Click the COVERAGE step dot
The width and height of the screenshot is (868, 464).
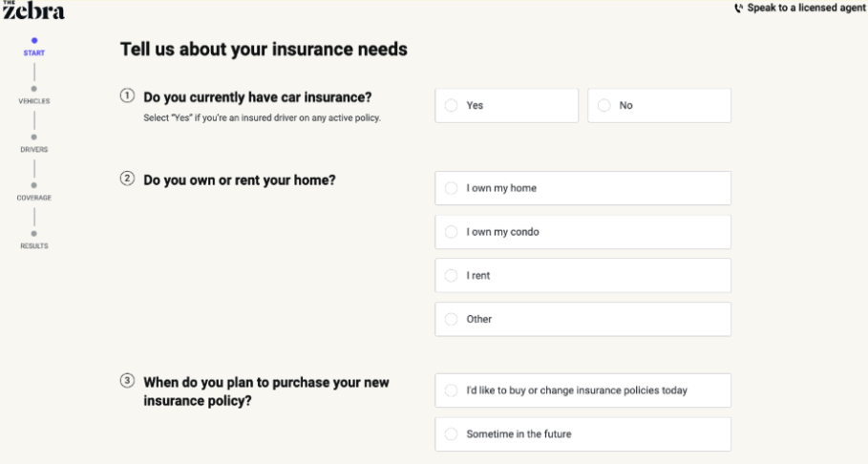coord(34,185)
